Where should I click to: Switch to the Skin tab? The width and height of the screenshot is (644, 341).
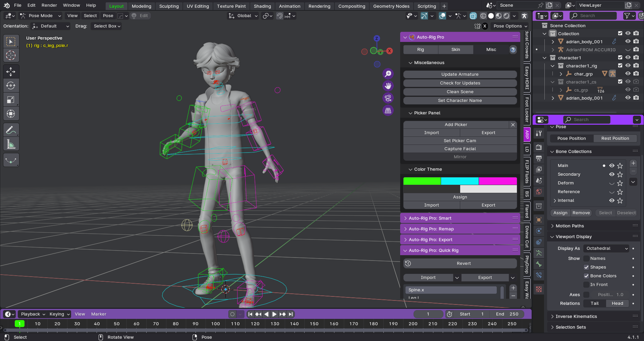(455, 50)
